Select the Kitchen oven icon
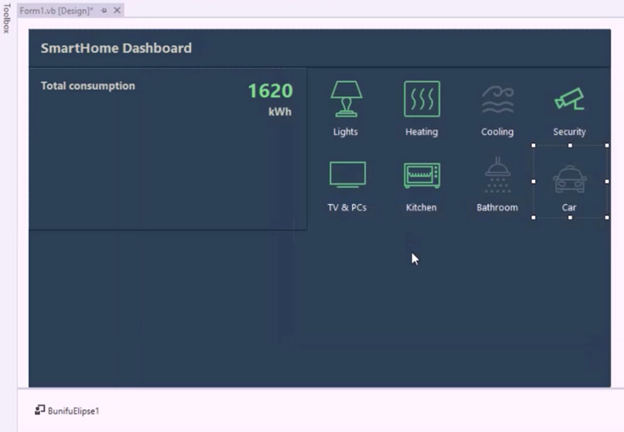 pyautogui.click(x=422, y=175)
